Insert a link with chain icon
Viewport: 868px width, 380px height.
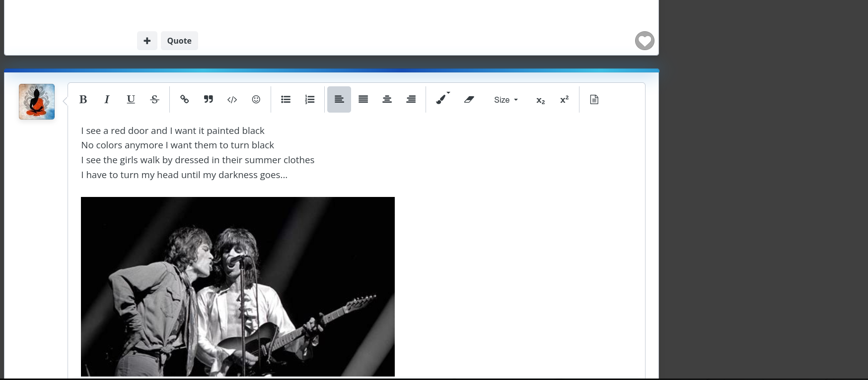pyautogui.click(x=185, y=100)
